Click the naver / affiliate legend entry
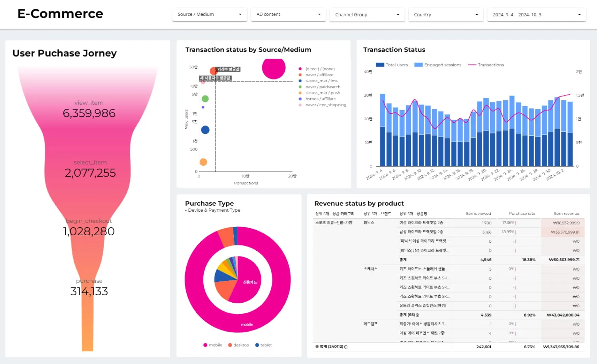The image size is (597, 364). point(316,75)
